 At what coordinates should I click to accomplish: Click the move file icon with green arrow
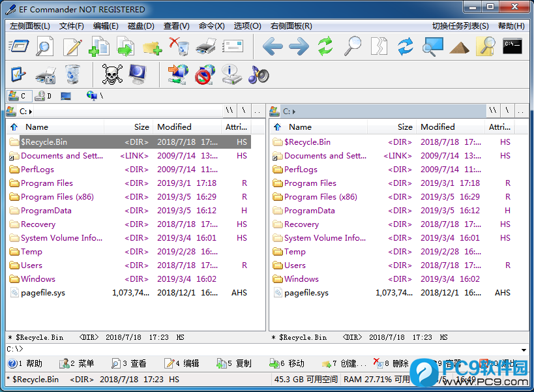click(126, 46)
